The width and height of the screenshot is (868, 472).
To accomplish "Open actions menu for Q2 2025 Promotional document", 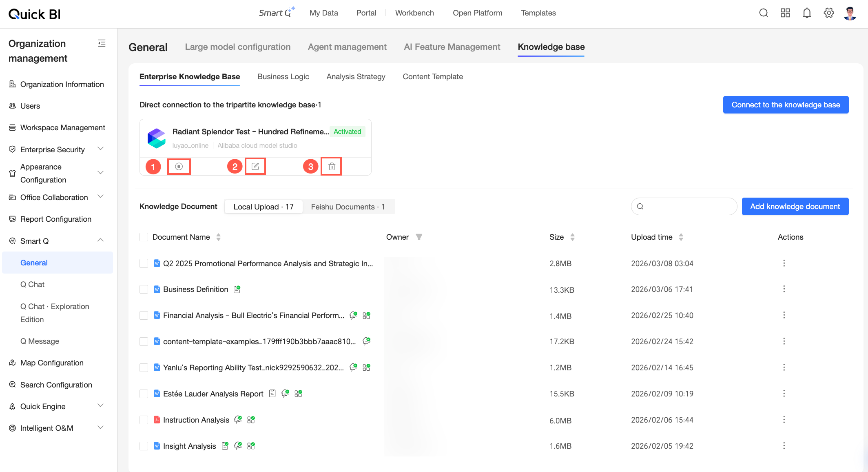I will (784, 263).
